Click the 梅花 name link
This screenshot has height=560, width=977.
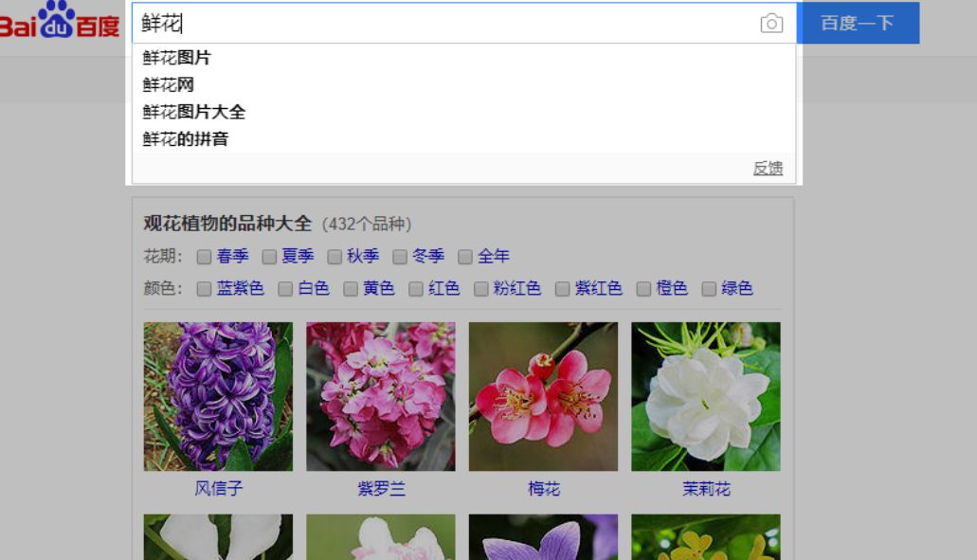pyautogui.click(x=543, y=488)
